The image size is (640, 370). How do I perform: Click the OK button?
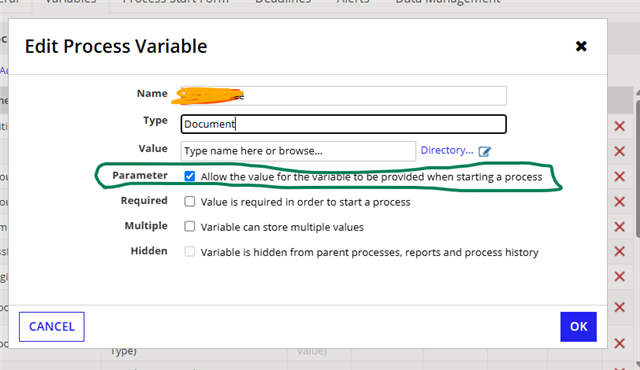point(578,326)
